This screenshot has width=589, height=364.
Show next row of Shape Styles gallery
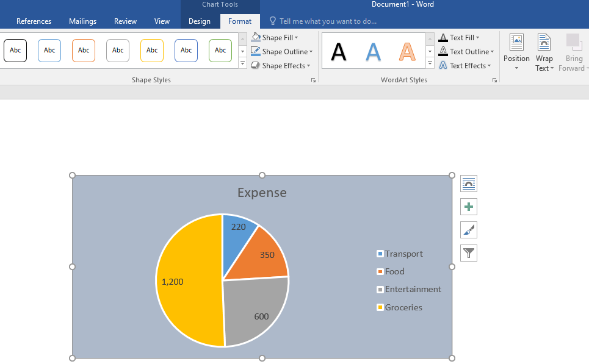(243, 51)
